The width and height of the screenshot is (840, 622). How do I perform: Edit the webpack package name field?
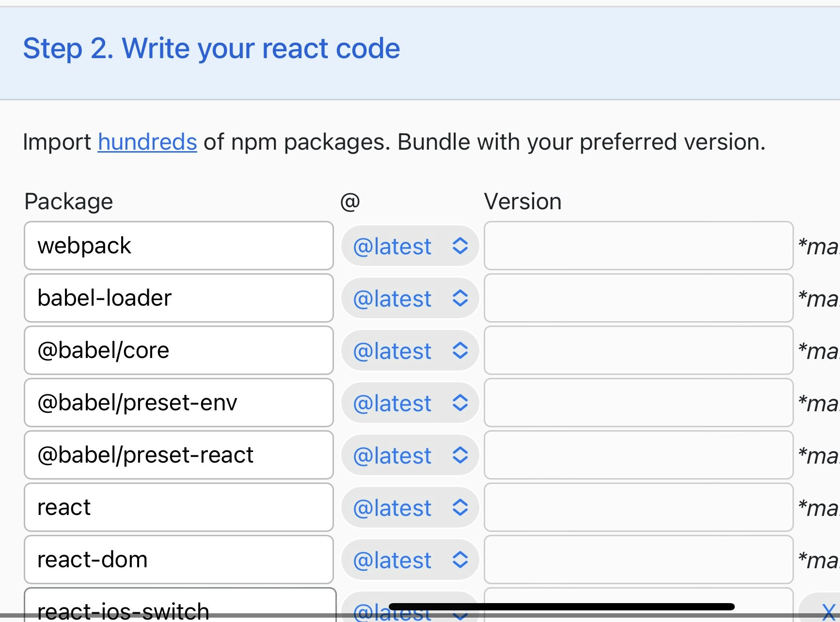click(179, 246)
